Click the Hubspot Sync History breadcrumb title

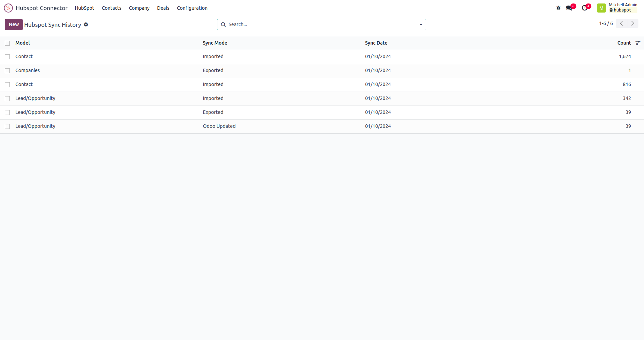click(x=53, y=25)
